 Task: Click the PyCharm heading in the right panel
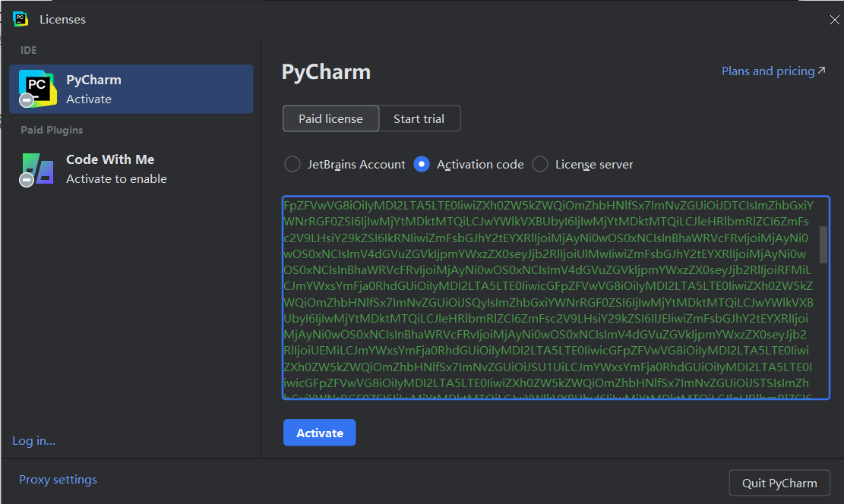click(x=326, y=72)
